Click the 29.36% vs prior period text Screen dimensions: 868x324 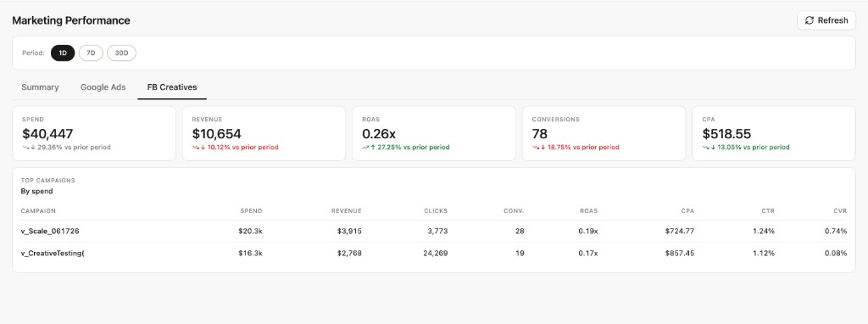pyautogui.click(x=75, y=148)
